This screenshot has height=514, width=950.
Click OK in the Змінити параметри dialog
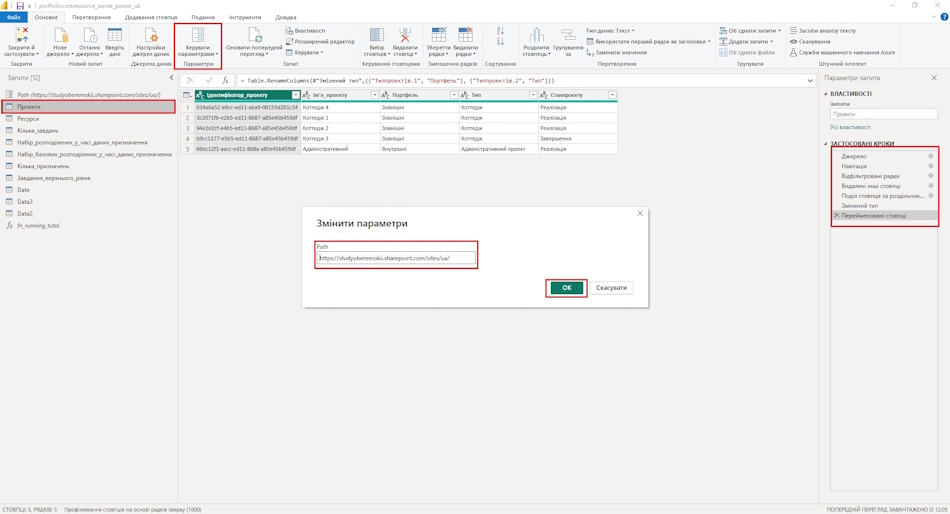(566, 288)
